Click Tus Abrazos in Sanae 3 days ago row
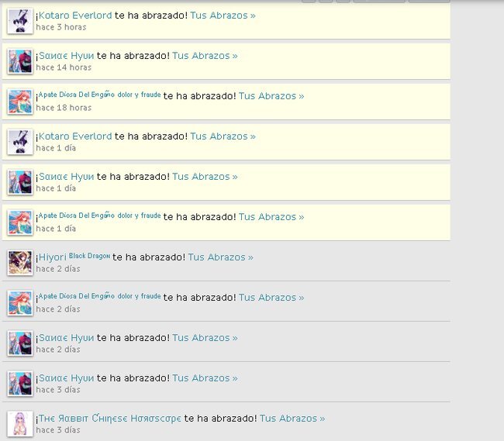The width and height of the screenshot is (504, 441). [x=205, y=378]
